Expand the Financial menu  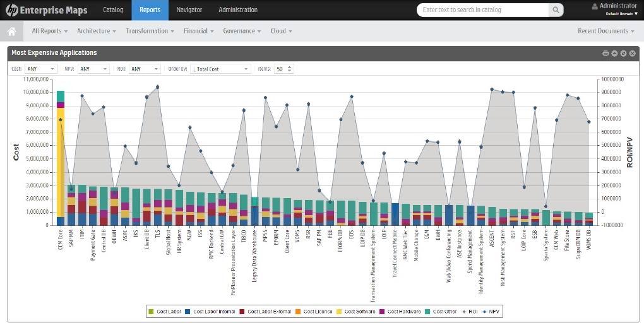199,31
